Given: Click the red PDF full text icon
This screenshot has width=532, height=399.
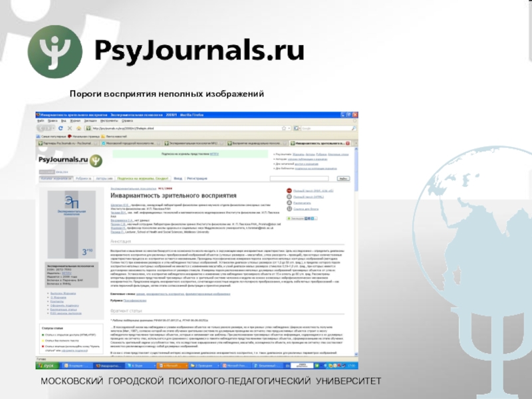Looking at the screenshot, I should pyautogui.click(x=289, y=191).
